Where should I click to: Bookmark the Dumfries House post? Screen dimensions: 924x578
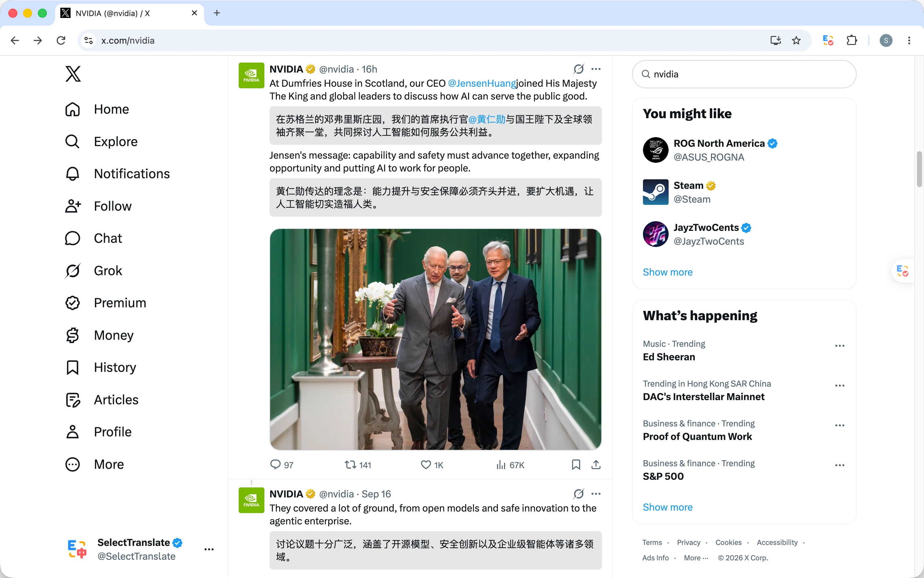tap(576, 464)
